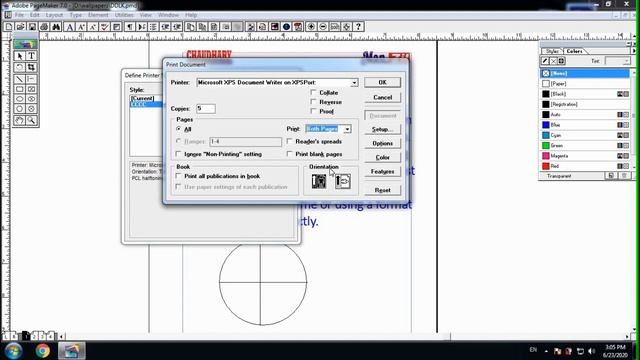
Task: Show hidden system tray icons arrow
Action: [x=546, y=351]
